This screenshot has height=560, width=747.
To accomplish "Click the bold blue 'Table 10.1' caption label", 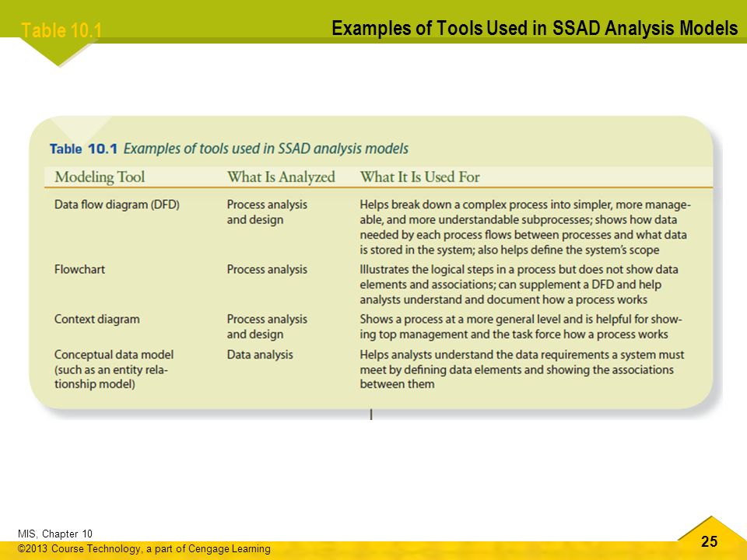I will [83, 149].
